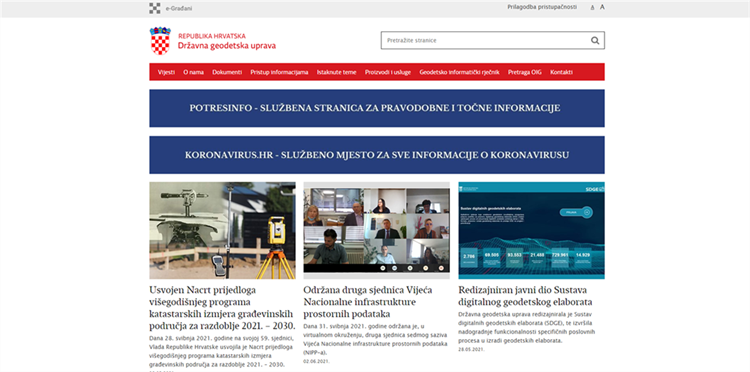Open the O nama menu item
This screenshot has width=750, height=372.
193,72
